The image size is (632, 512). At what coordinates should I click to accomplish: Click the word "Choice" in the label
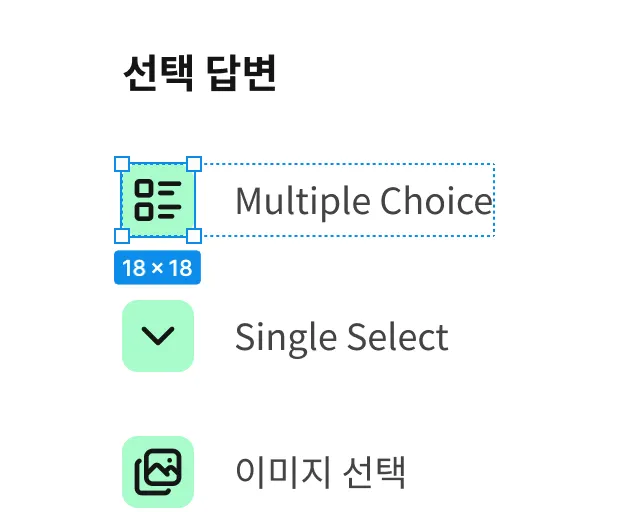[x=439, y=202]
